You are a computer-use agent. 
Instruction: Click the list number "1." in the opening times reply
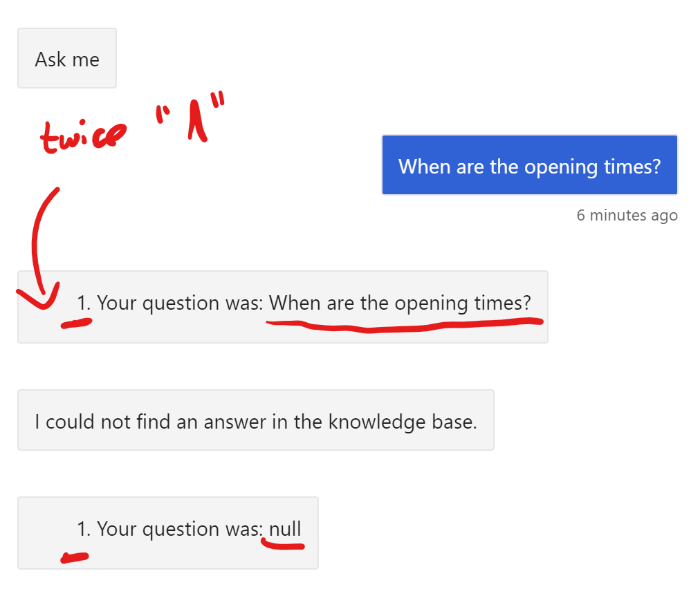[x=84, y=303]
